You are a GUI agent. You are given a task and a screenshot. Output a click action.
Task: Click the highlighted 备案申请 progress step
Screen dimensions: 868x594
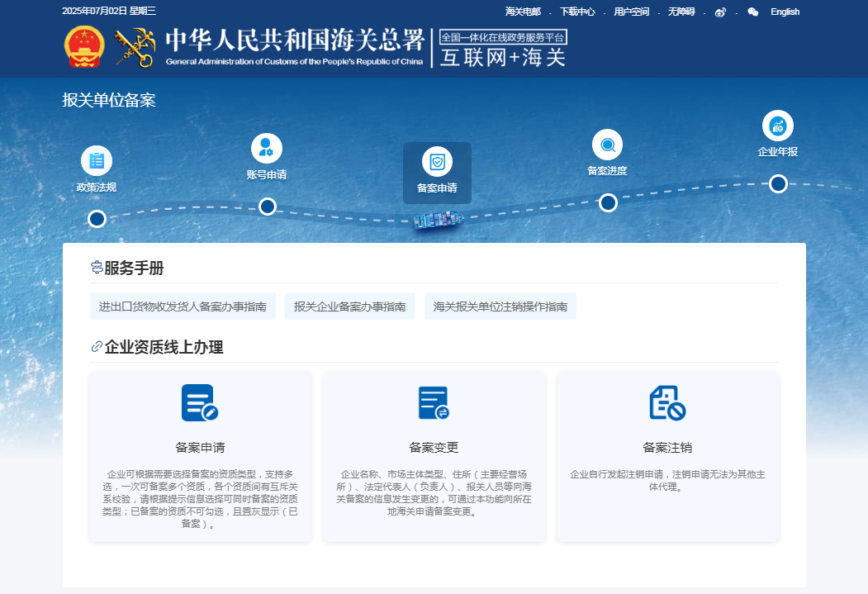(x=438, y=173)
